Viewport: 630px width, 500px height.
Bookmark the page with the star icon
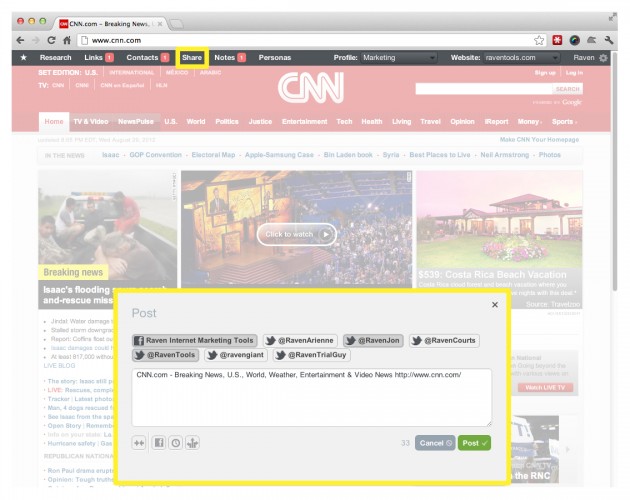tap(539, 40)
